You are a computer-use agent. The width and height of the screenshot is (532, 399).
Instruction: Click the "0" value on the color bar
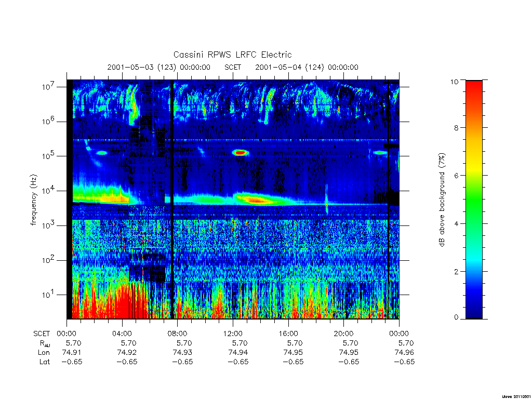[x=456, y=317]
